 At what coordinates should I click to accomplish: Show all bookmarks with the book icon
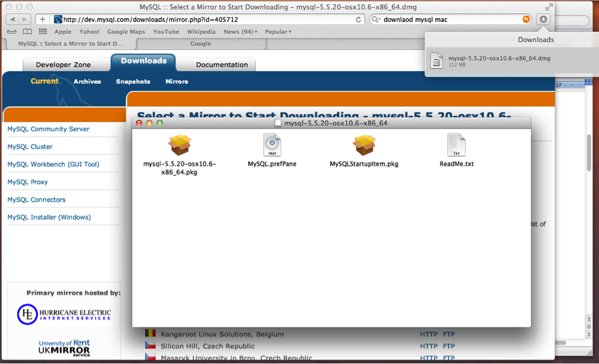point(27,31)
